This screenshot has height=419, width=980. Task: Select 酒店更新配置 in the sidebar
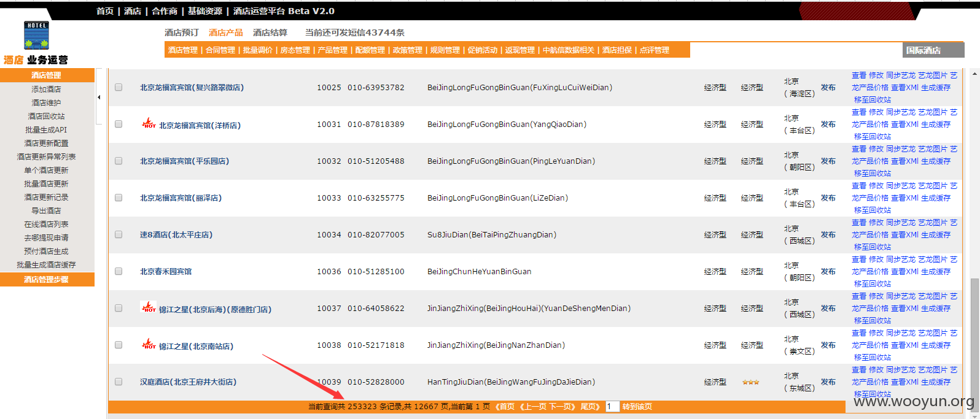coord(47,143)
